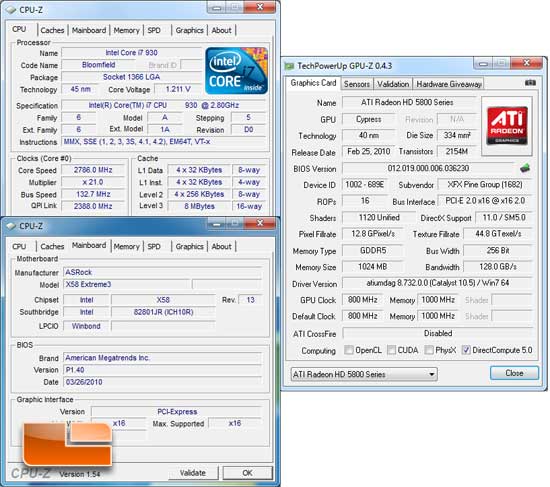Select SPD tab in lower CPU-Z window

pyautogui.click(x=154, y=246)
